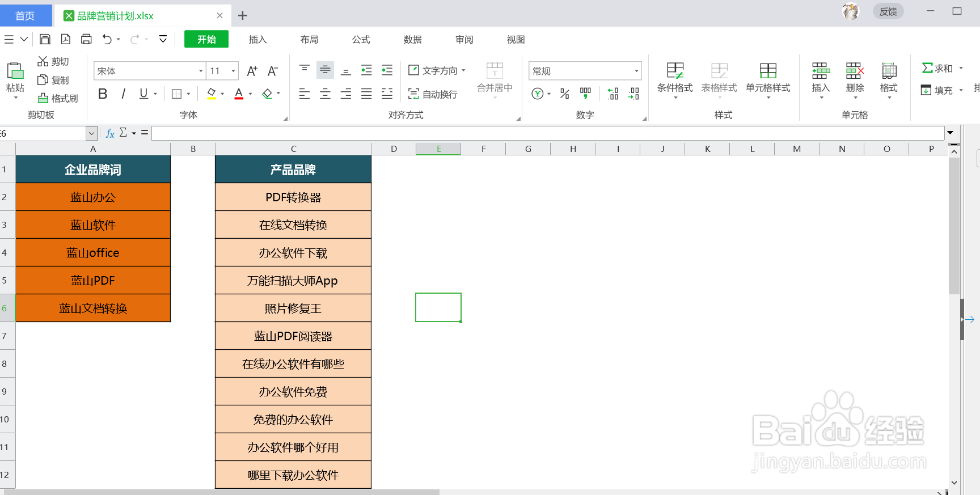
Task: Click the decrease decimal places icon
Action: click(634, 94)
